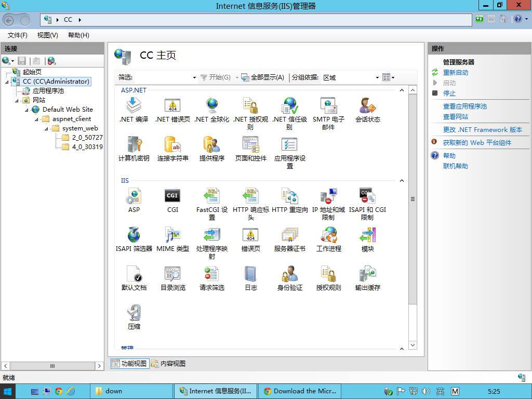
Task: Collapse the system_web folder node
Action: (46, 129)
